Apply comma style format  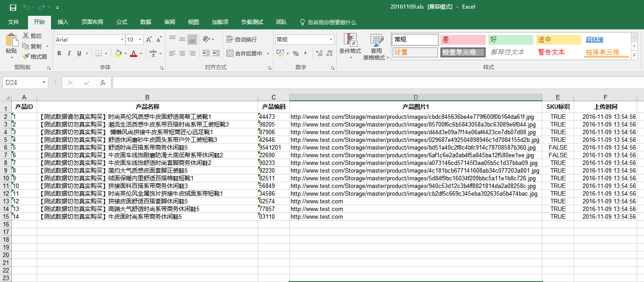(306, 53)
